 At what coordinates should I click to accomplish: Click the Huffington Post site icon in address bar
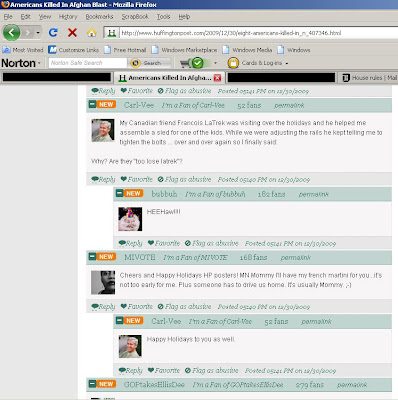[112, 33]
